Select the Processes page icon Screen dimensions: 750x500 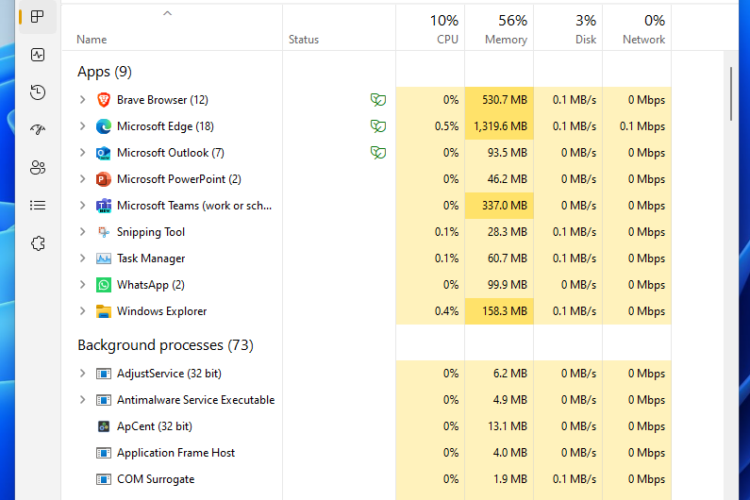pos(38,17)
